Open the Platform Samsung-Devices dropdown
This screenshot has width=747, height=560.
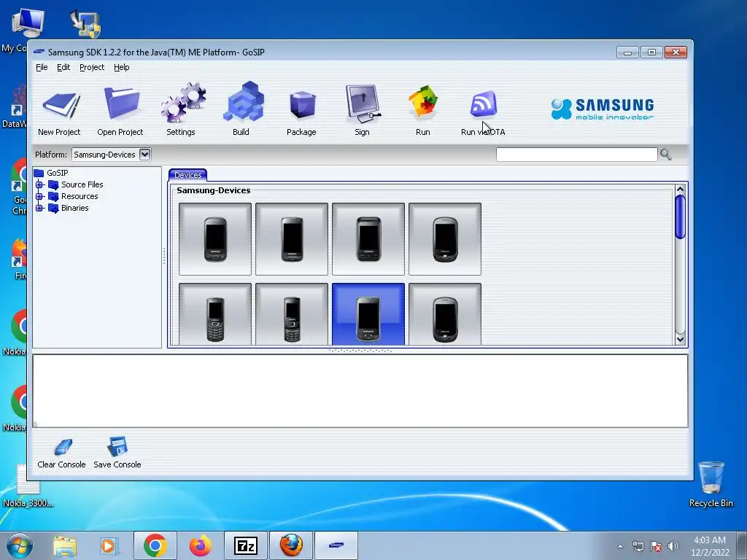click(x=145, y=155)
